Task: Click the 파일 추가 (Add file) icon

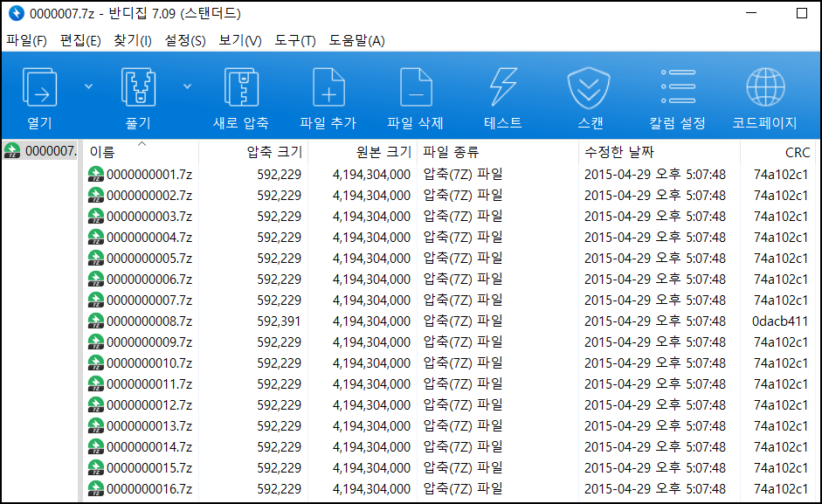Action: pyautogui.click(x=328, y=87)
